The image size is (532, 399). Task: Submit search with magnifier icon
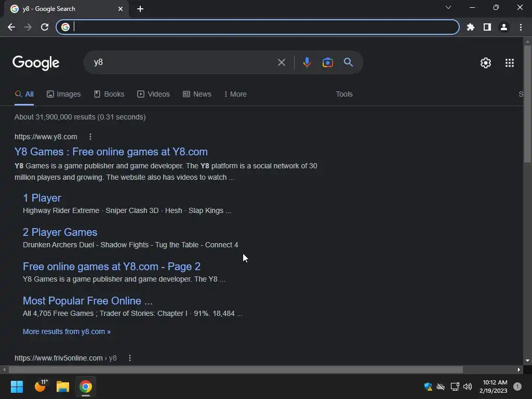pos(348,62)
